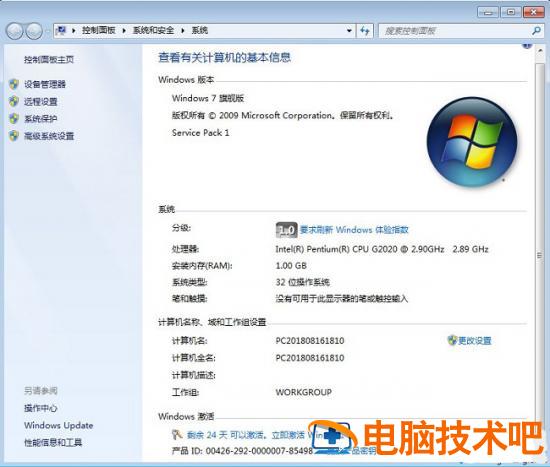The width and height of the screenshot is (550, 467).
Task: Open Windows Update in the sidebar
Action: click(x=59, y=426)
